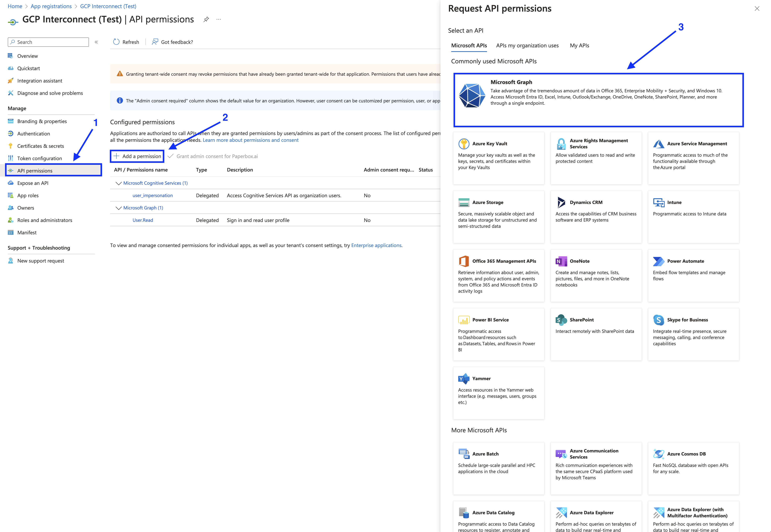This screenshot has height=532, width=771.
Task: Select the Dynamics CRM icon
Action: (x=561, y=202)
